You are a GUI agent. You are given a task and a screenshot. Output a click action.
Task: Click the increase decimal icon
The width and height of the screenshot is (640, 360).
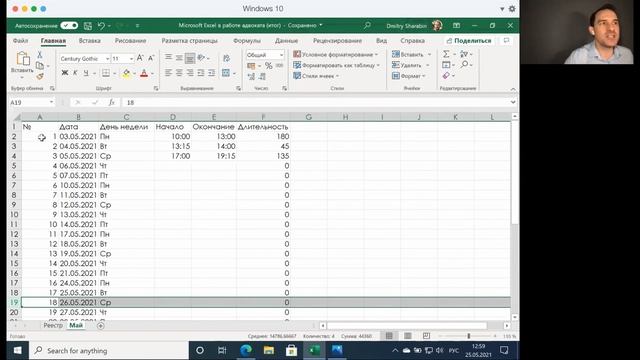click(251, 76)
